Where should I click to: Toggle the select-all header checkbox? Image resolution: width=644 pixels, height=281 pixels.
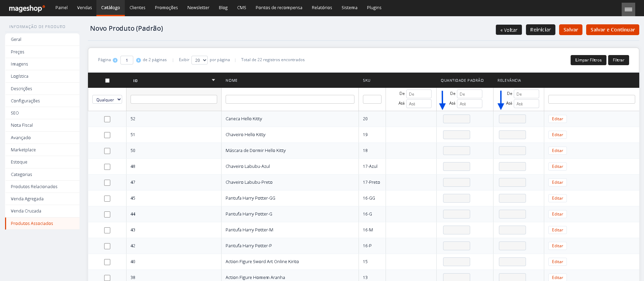click(107, 80)
